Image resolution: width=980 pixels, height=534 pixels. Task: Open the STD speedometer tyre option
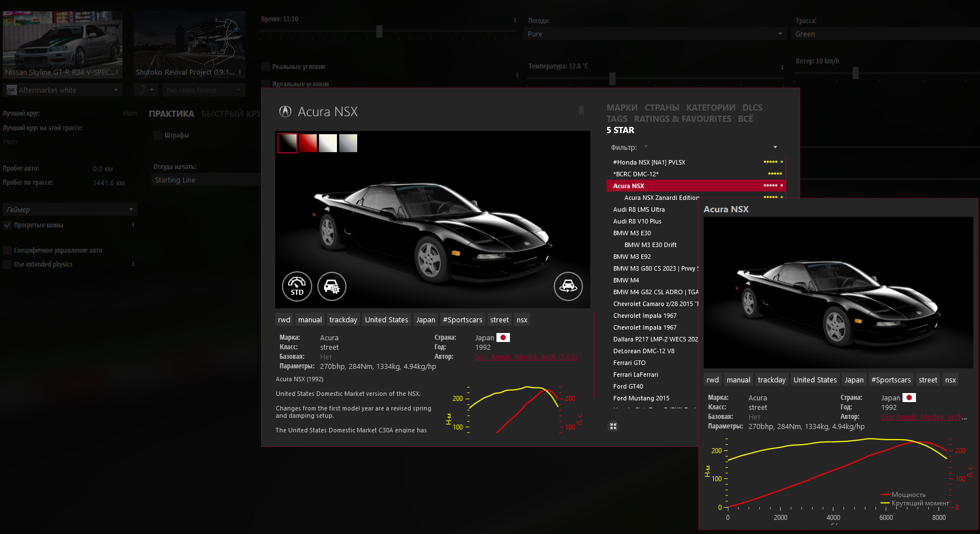point(297,286)
